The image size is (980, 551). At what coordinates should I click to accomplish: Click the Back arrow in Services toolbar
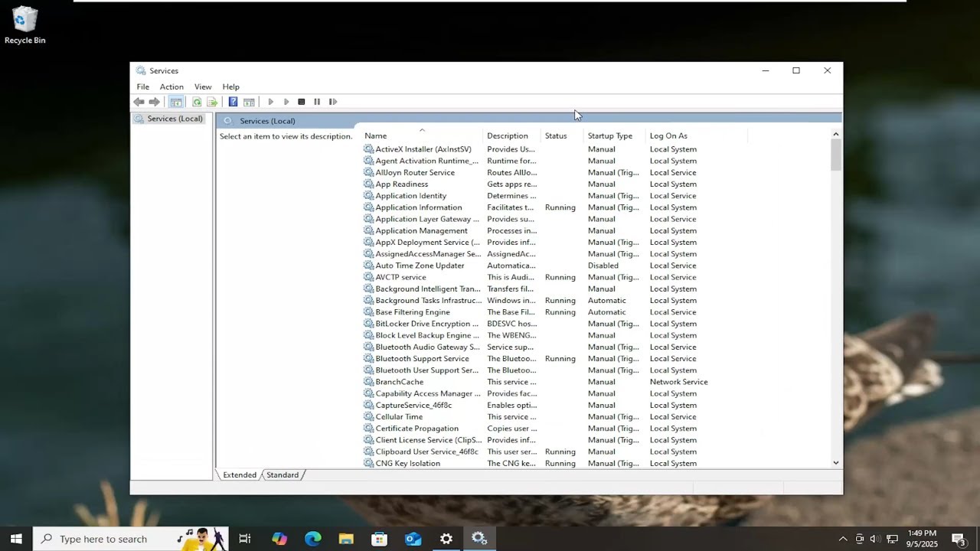coord(139,102)
